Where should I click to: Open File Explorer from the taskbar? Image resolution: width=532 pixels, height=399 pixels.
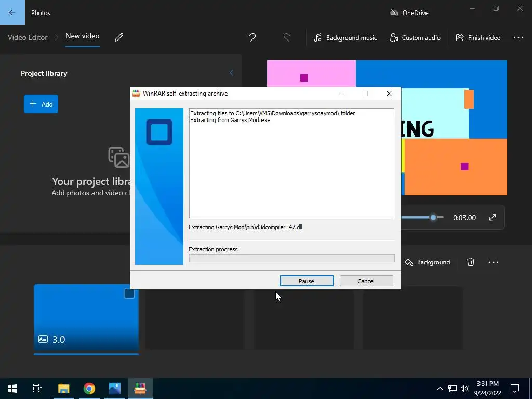[x=63, y=389]
